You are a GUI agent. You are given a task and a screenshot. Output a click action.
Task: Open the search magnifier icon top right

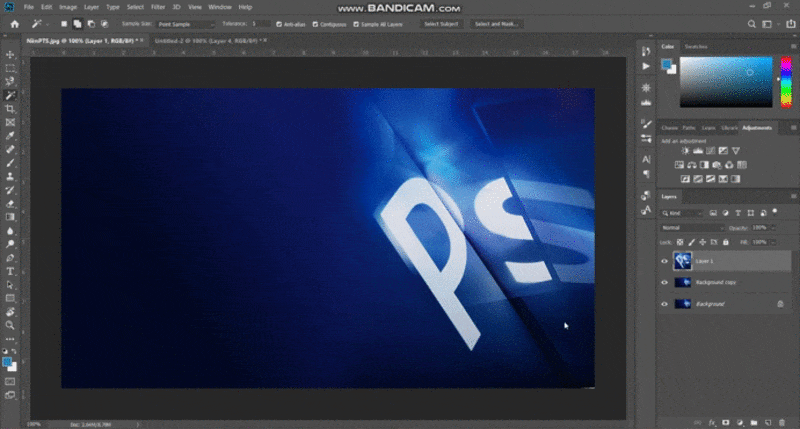752,24
